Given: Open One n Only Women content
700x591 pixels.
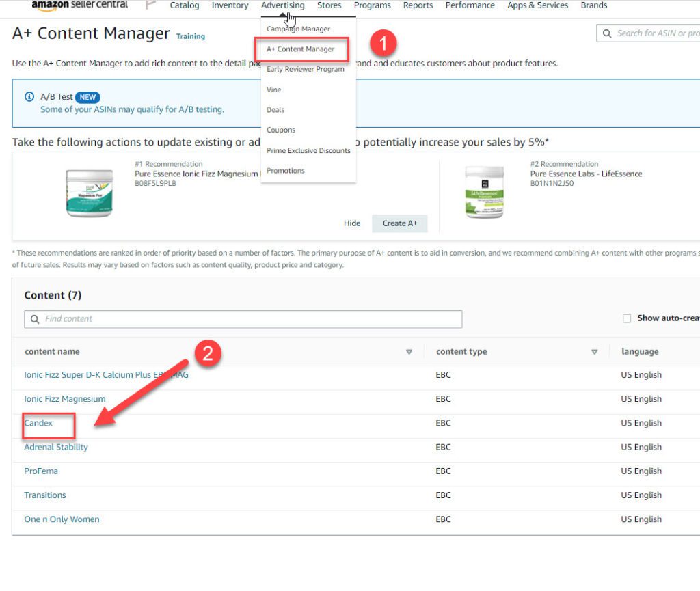Looking at the screenshot, I should click(x=62, y=519).
